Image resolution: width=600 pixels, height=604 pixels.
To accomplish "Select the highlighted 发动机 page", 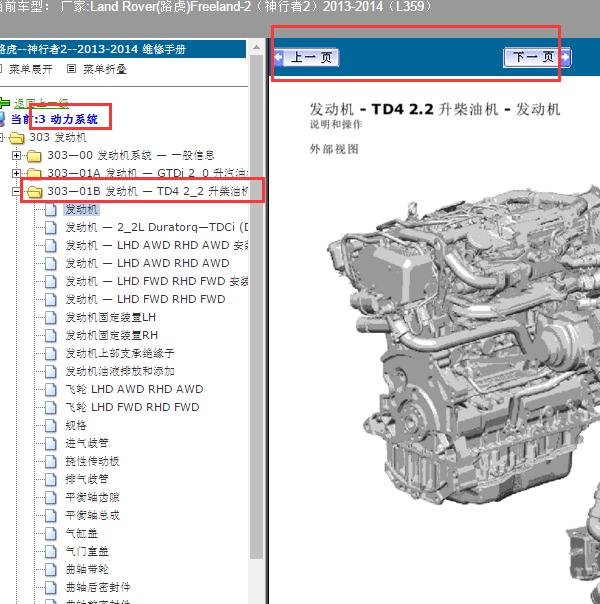I will 81,210.
